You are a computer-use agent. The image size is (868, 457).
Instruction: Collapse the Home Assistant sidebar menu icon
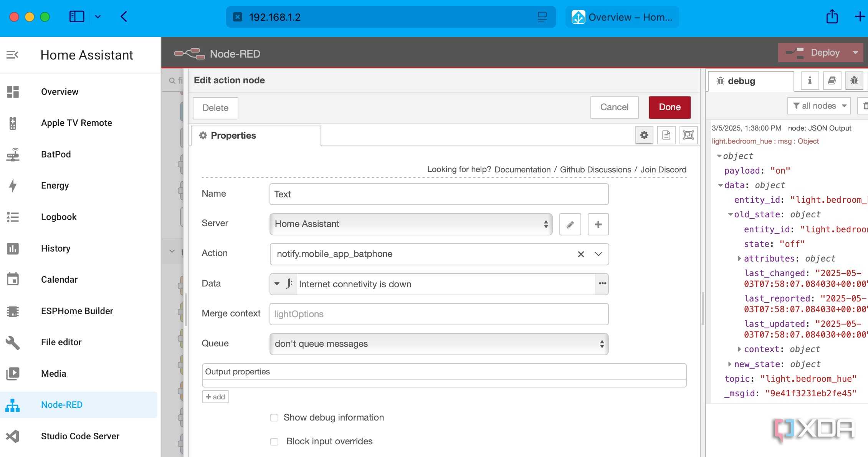pyautogui.click(x=12, y=55)
